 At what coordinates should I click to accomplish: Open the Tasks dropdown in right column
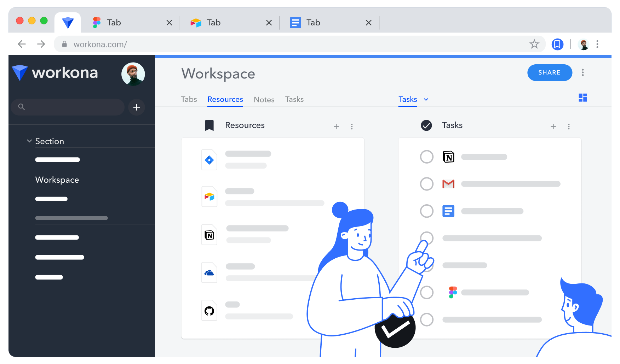(413, 99)
